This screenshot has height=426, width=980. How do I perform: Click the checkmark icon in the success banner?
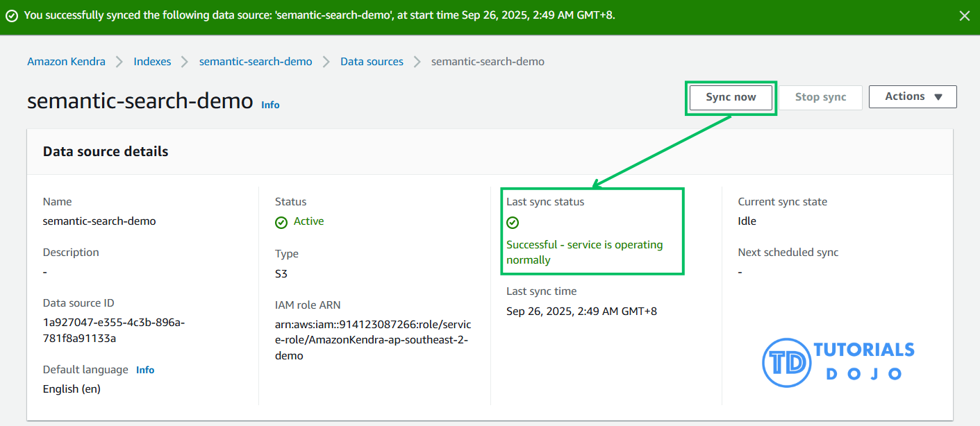click(x=12, y=16)
